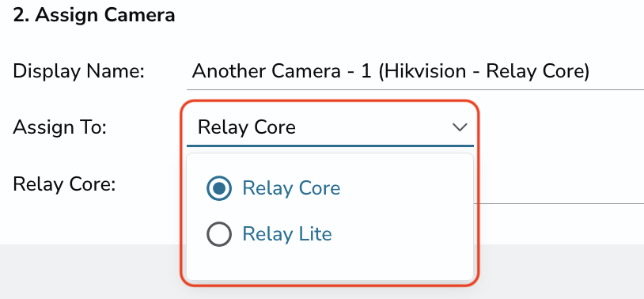Select the Relay Lite radio button
644x299 pixels.
coord(219,234)
